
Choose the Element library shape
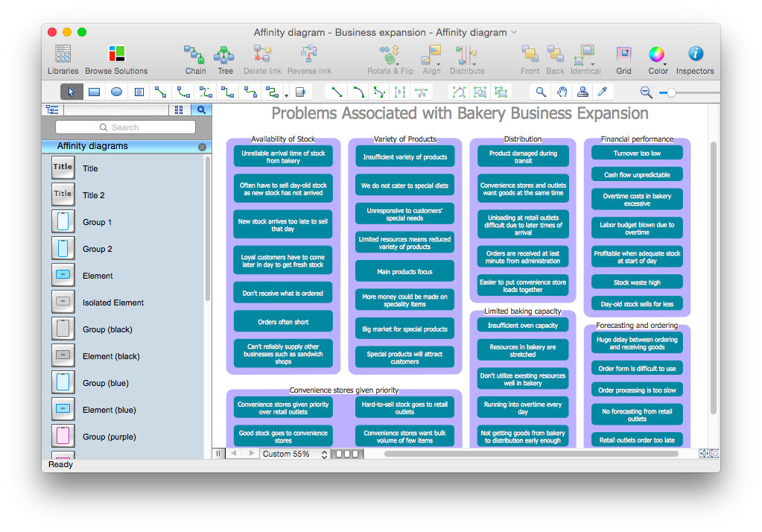tap(63, 275)
